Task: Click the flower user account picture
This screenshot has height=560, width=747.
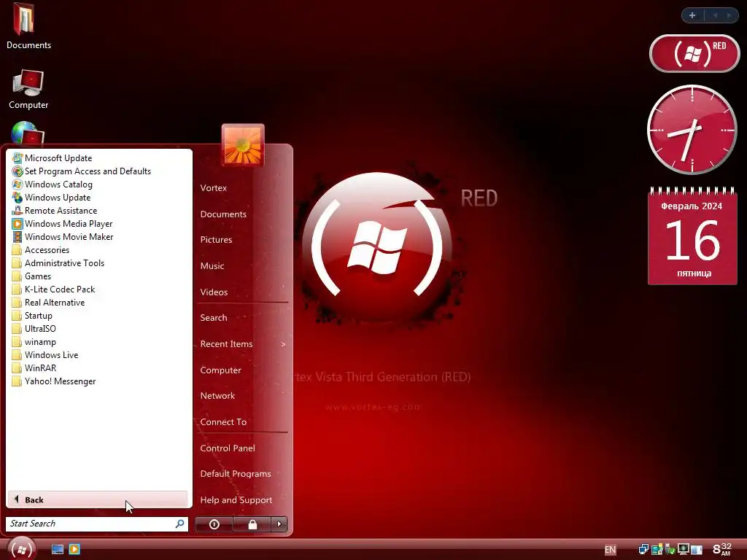Action: click(243, 145)
